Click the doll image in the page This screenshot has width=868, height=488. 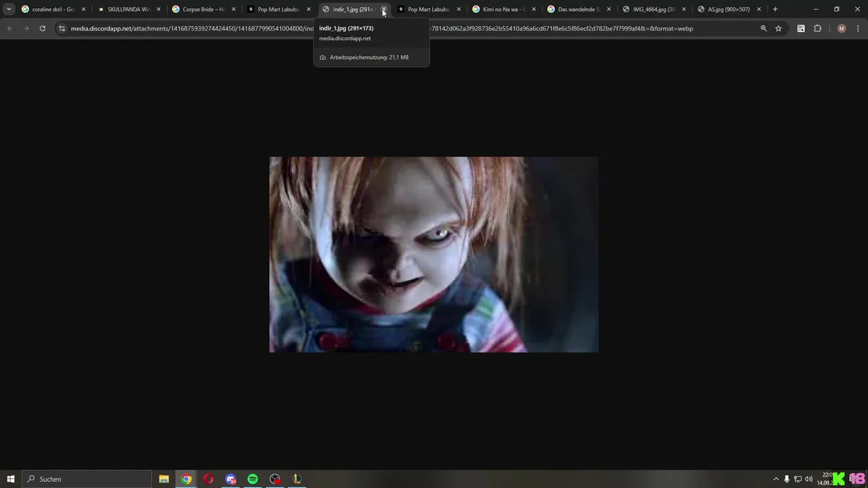(x=434, y=254)
